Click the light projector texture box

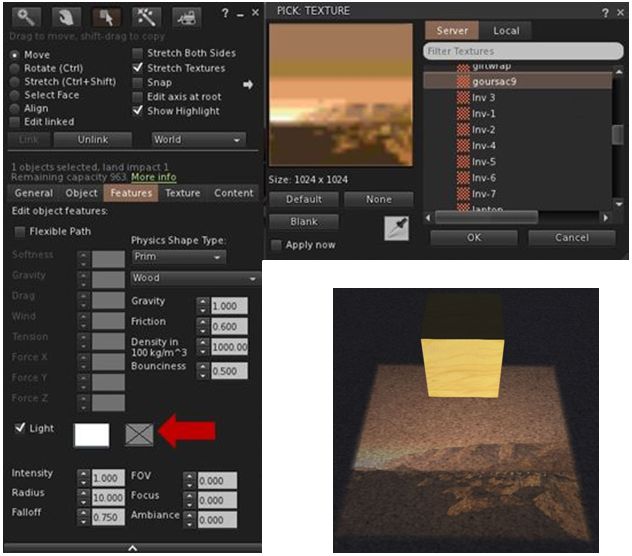[138, 433]
